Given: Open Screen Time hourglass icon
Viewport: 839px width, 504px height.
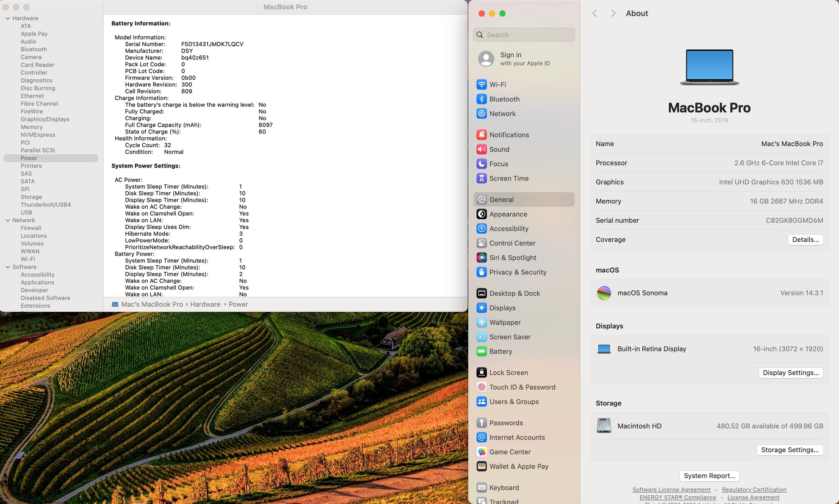Looking at the screenshot, I should (482, 178).
